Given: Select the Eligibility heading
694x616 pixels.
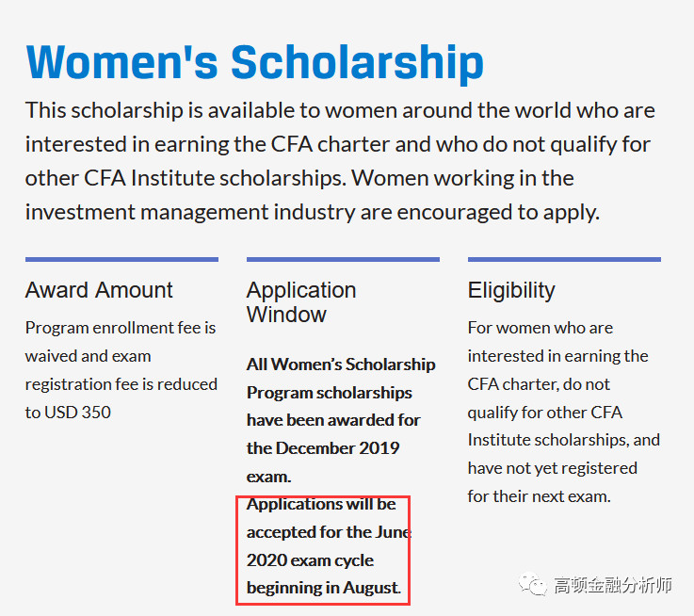Looking at the screenshot, I should click(x=511, y=291).
